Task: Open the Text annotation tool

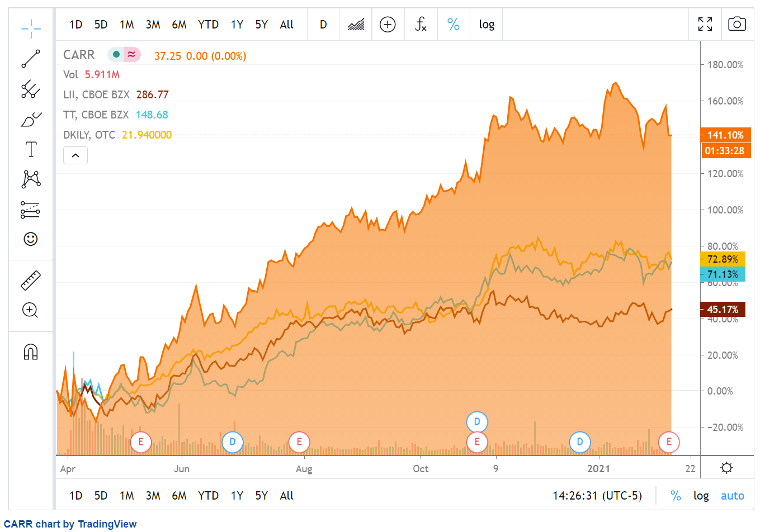Action: click(31, 149)
